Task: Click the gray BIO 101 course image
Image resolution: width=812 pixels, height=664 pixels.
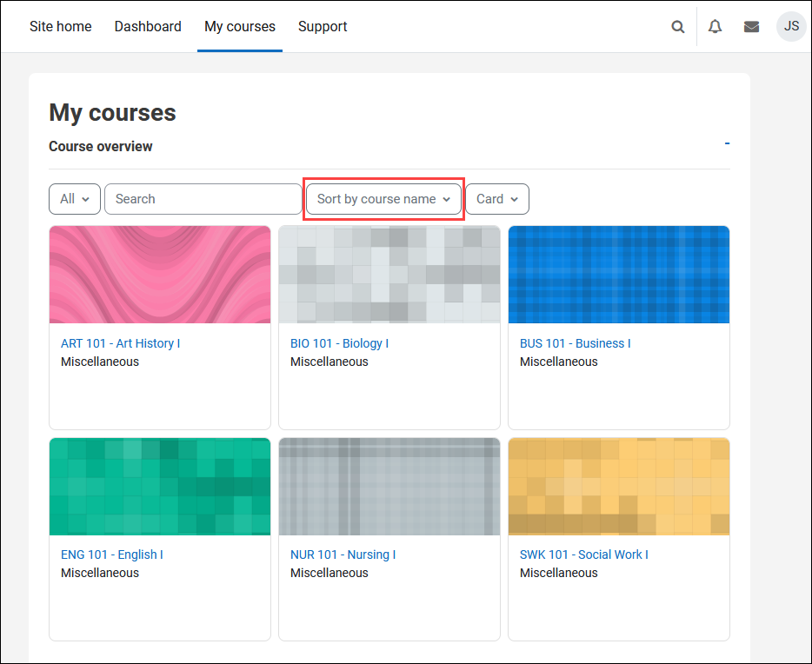Action: (x=389, y=275)
